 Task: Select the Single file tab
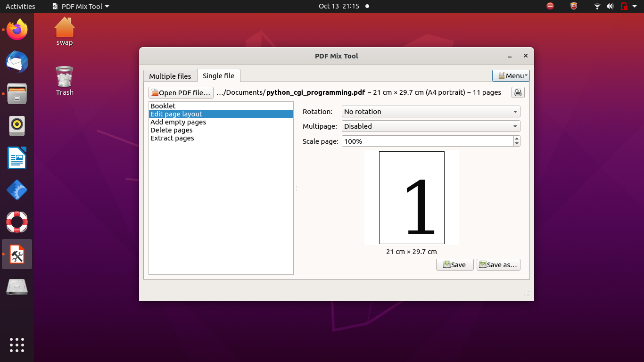point(218,76)
